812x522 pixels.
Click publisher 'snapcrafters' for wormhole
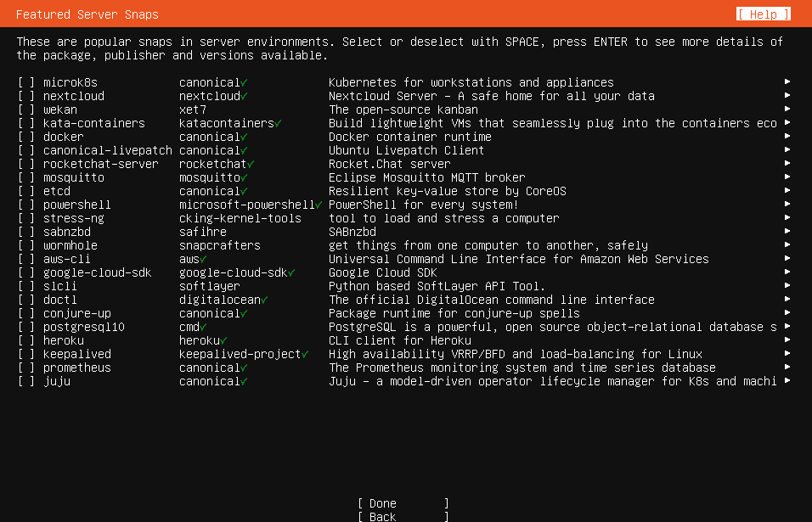(x=220, y=245)
